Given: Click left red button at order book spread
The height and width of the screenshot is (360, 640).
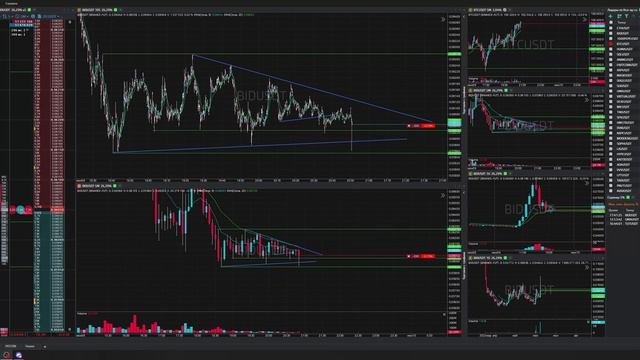Looking at the screenshot, I should (x=13, y=210).
